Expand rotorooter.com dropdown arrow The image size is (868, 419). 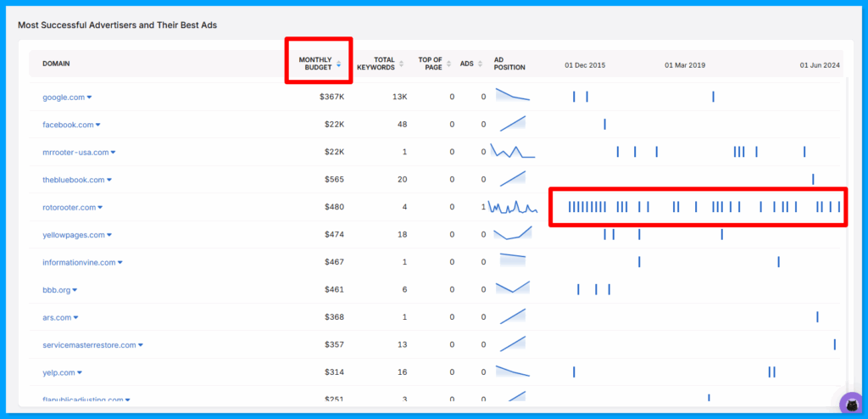coord(100,208)
